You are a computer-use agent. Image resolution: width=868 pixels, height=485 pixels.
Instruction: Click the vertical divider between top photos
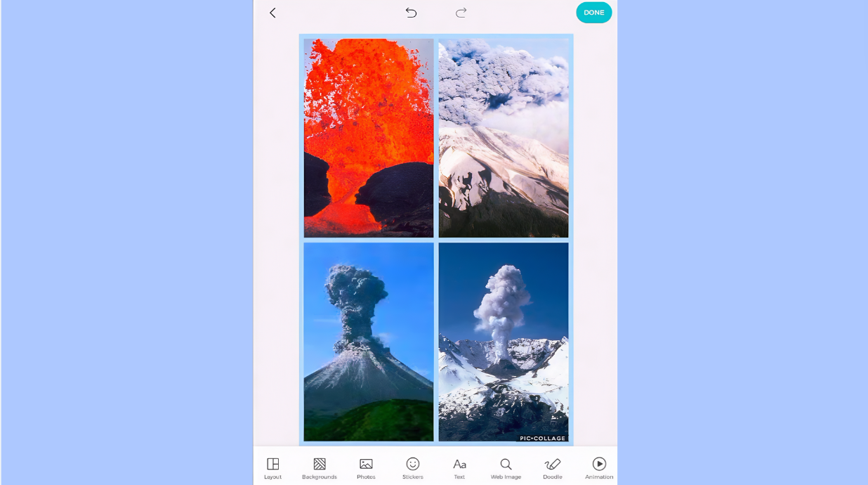(436, 138)
